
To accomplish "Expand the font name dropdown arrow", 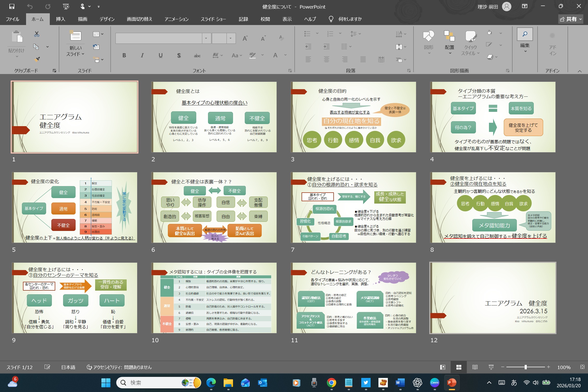I will 206,38.
